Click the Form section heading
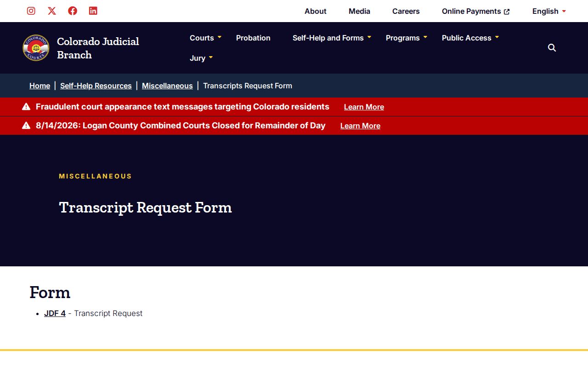The width and height of the screenshot is (588, 368). 50,293
